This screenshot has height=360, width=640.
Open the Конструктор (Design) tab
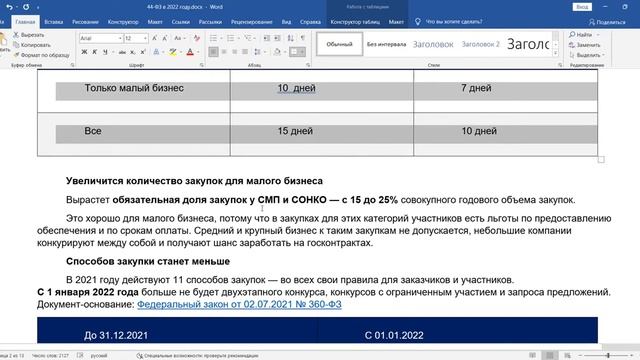pyautogui.click(x=123, y=22)
